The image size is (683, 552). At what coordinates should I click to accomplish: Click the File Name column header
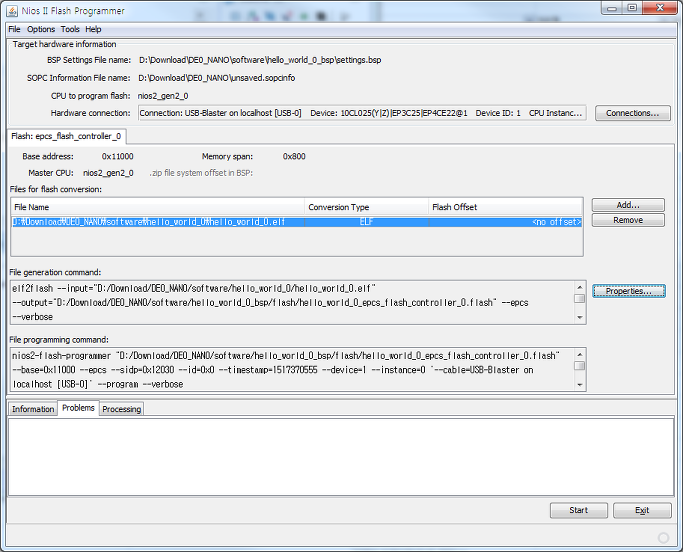(158, 207)
